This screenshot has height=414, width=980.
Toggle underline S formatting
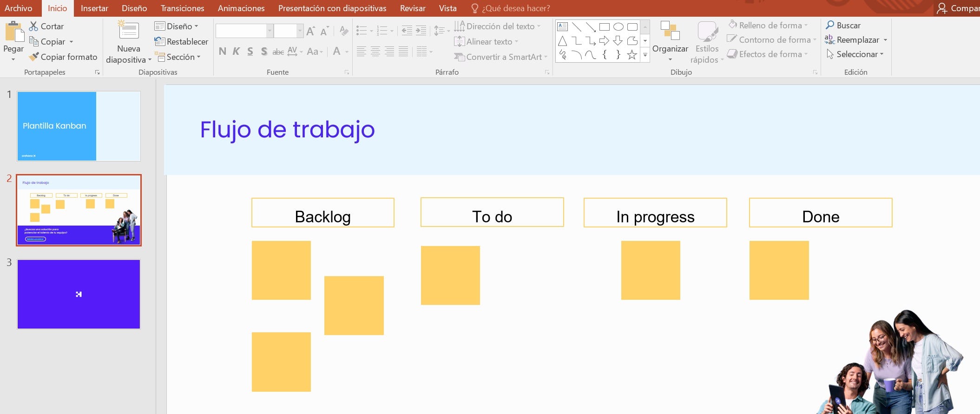point(250,52)
